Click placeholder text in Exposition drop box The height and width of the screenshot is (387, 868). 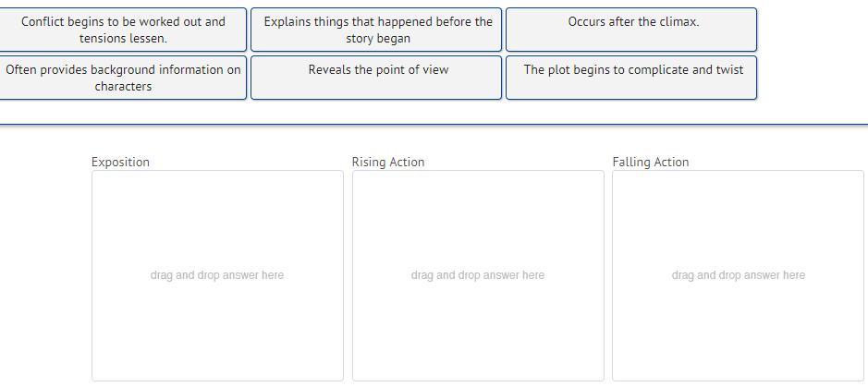[216, 275]
